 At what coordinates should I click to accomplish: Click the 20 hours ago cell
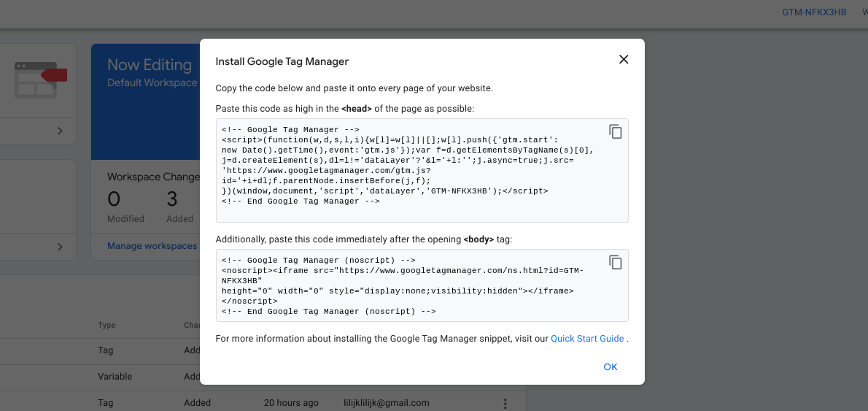pos(291,403)
